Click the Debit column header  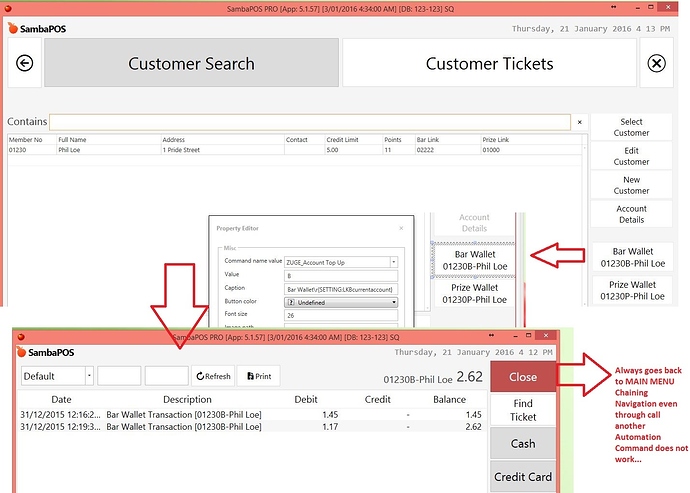306,399
